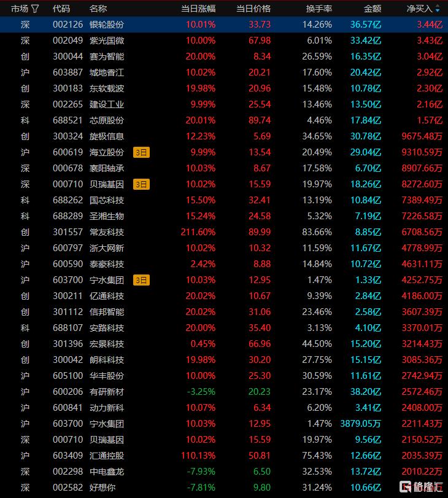Sort by the 换手率 column header
448x498 pixels.
[x=319, y=9]
